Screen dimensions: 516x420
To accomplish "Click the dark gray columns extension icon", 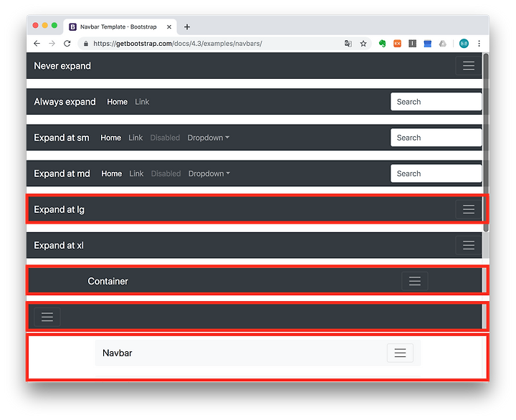I will [x=412, y=44].
